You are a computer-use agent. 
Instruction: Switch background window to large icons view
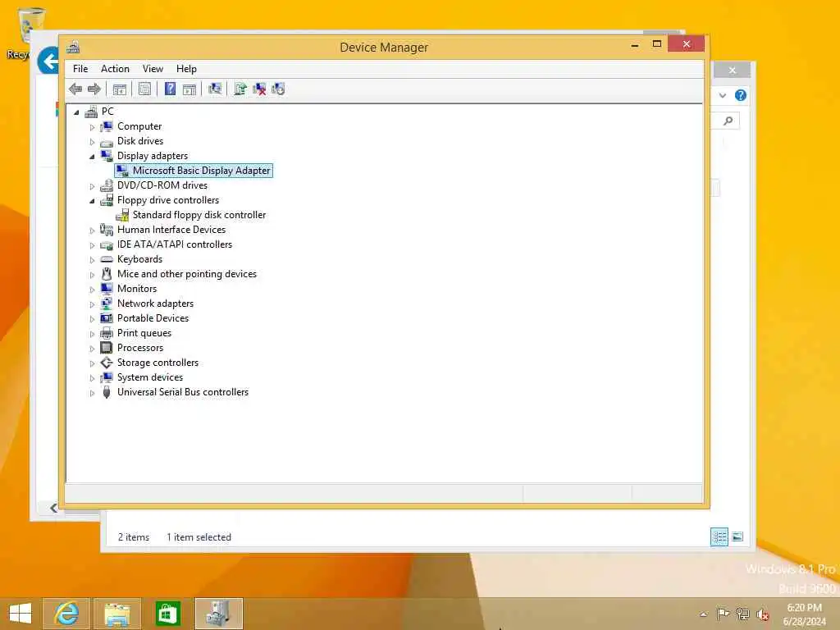(x=737, y=536)
